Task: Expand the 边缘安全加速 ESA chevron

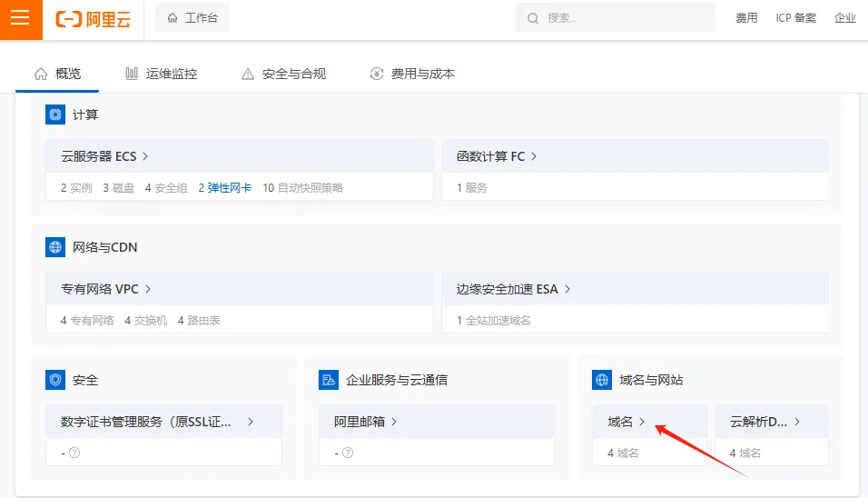Action: [x=567, y=289]
